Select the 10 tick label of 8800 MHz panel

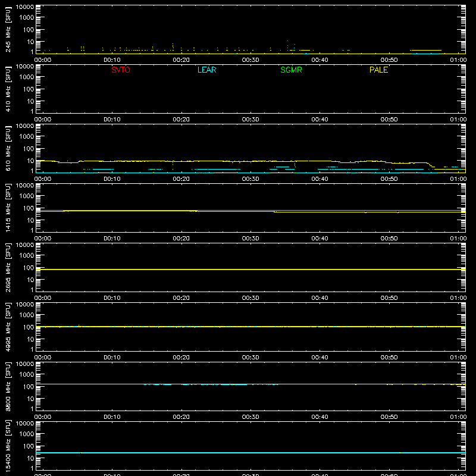pyautogui.click(x=30, y=399)
